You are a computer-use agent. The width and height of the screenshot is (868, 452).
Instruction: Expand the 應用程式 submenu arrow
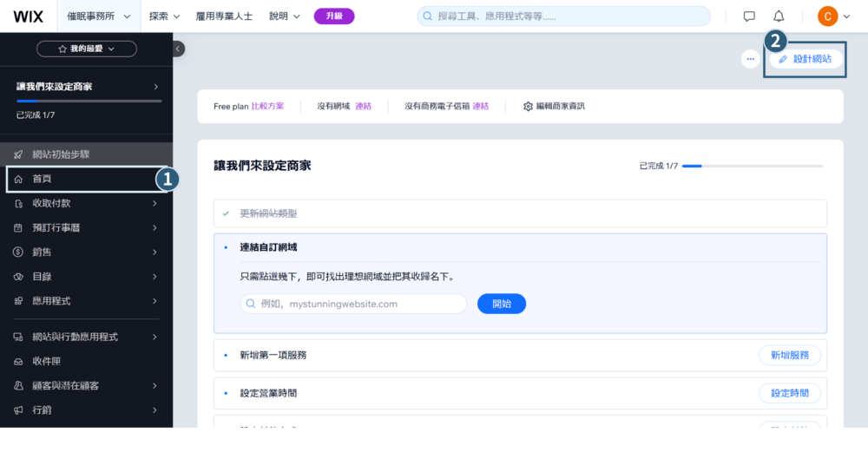[x=155, y=301]
